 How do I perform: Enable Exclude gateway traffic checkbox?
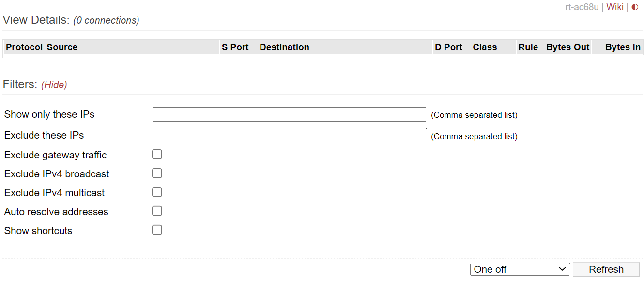(x=157, y=155)
